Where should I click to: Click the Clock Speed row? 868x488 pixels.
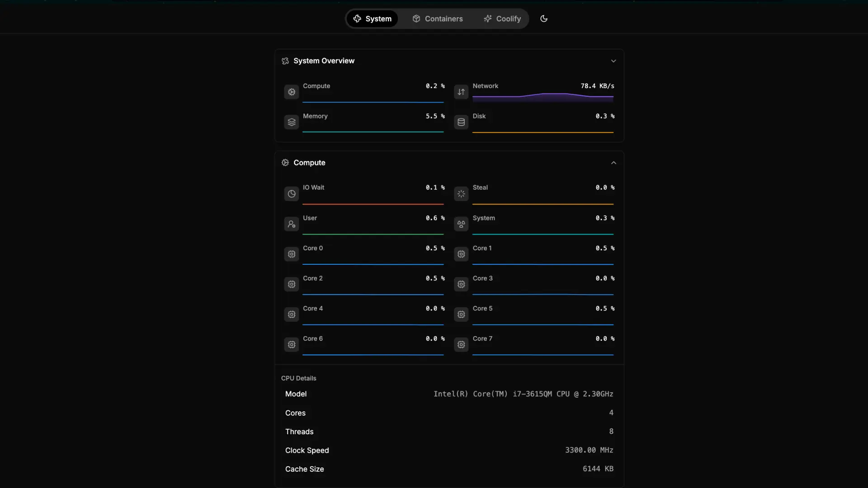coord(449,450)
